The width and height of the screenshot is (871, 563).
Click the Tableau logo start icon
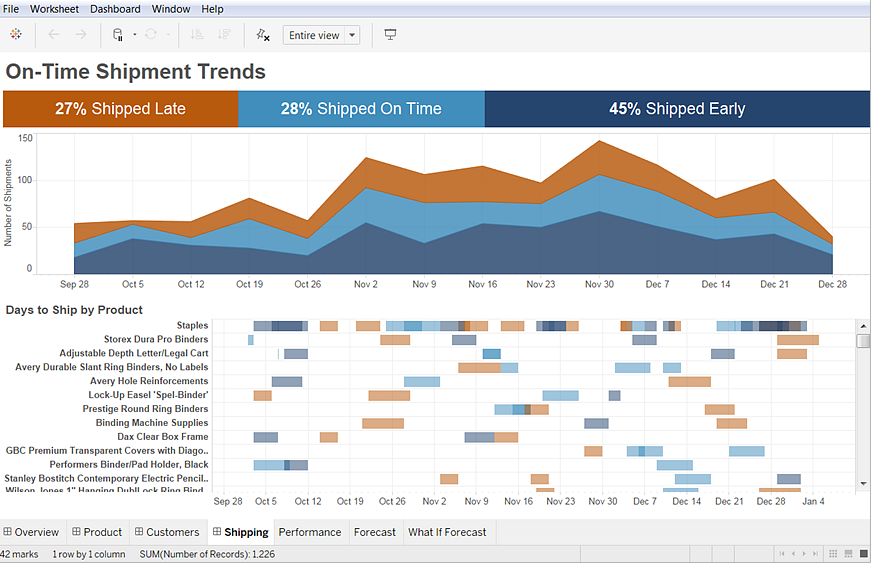[x=16, y=35]
